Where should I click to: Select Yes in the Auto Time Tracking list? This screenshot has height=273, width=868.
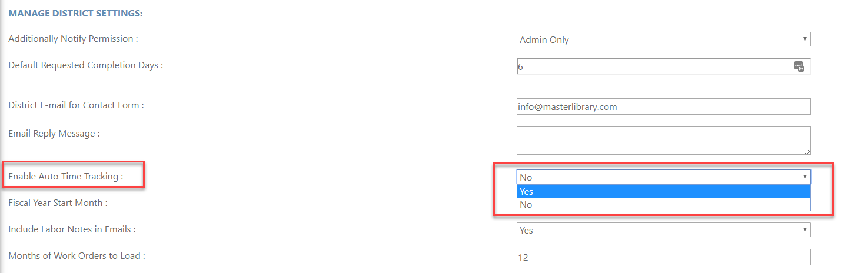(663, 191)
